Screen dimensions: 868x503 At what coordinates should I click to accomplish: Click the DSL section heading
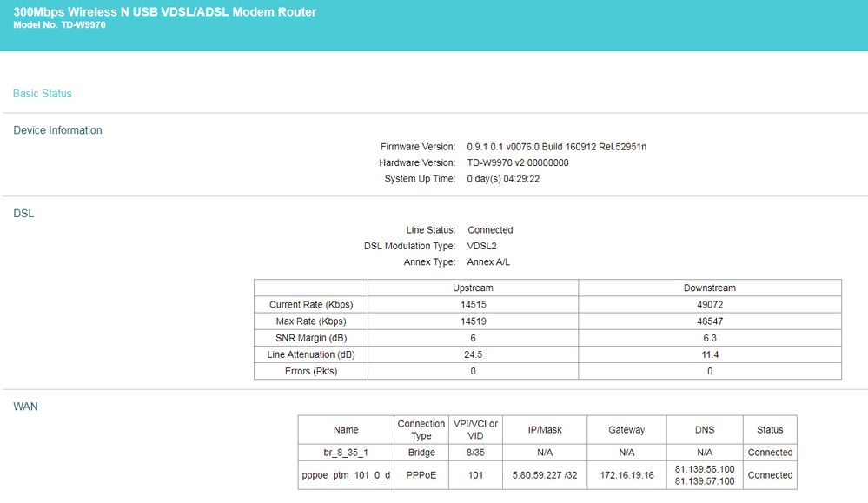[x=23, y=213]
